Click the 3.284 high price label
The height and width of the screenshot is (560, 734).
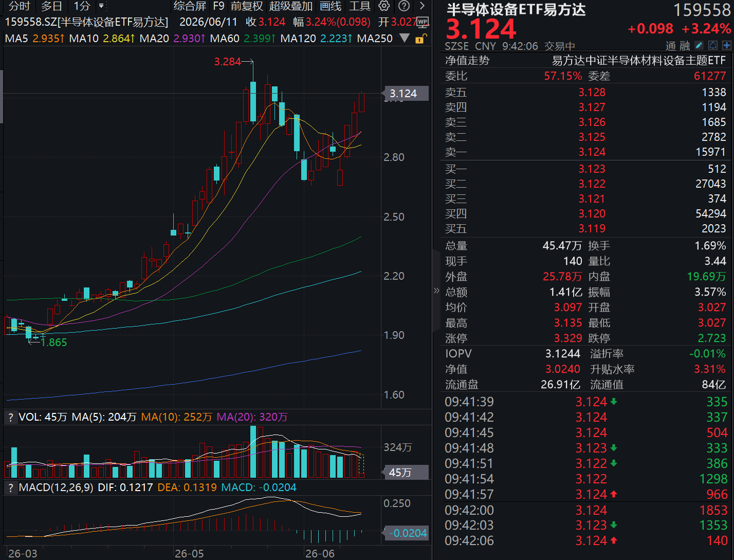228,62
